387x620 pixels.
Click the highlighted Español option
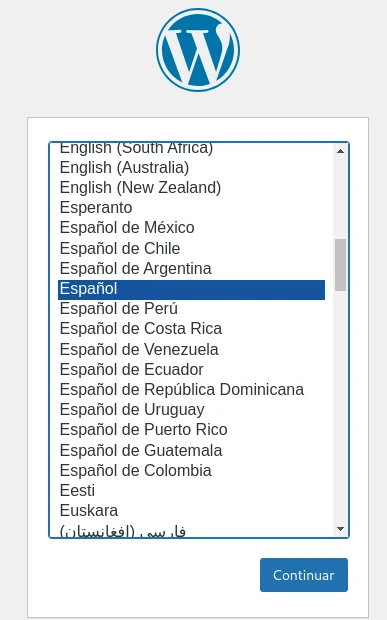click(x=192, y=289)
